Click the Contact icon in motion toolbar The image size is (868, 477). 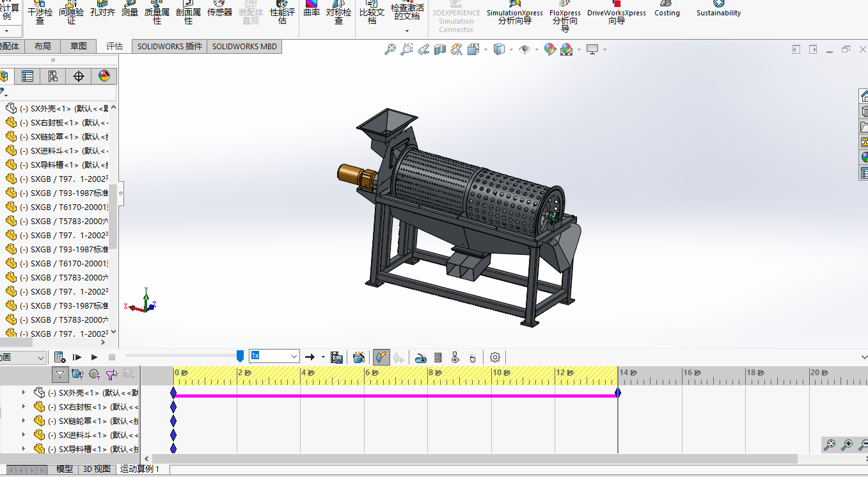coord(455,357)
